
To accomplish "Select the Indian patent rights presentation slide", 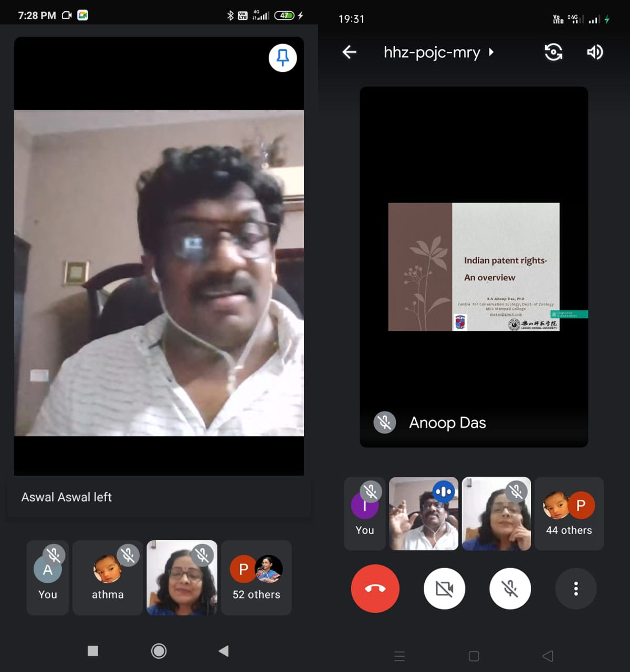I will [x=474, y=267].
